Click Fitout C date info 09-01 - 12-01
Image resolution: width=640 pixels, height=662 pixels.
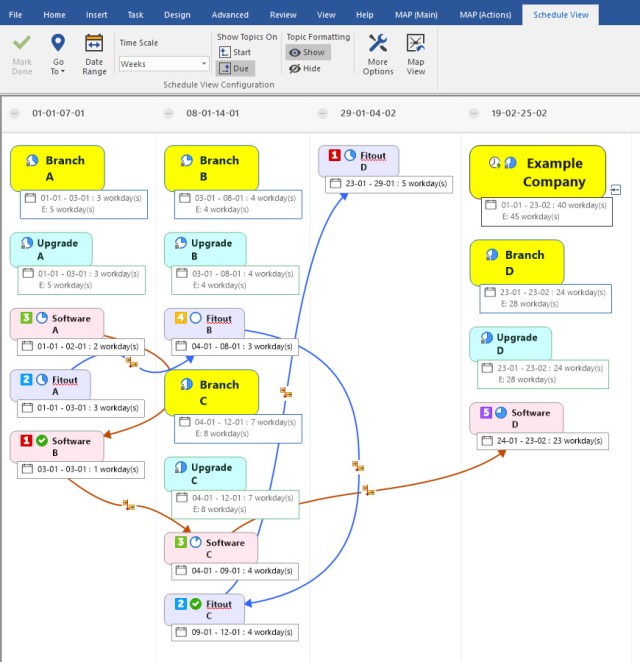click(x=235, y=632)
